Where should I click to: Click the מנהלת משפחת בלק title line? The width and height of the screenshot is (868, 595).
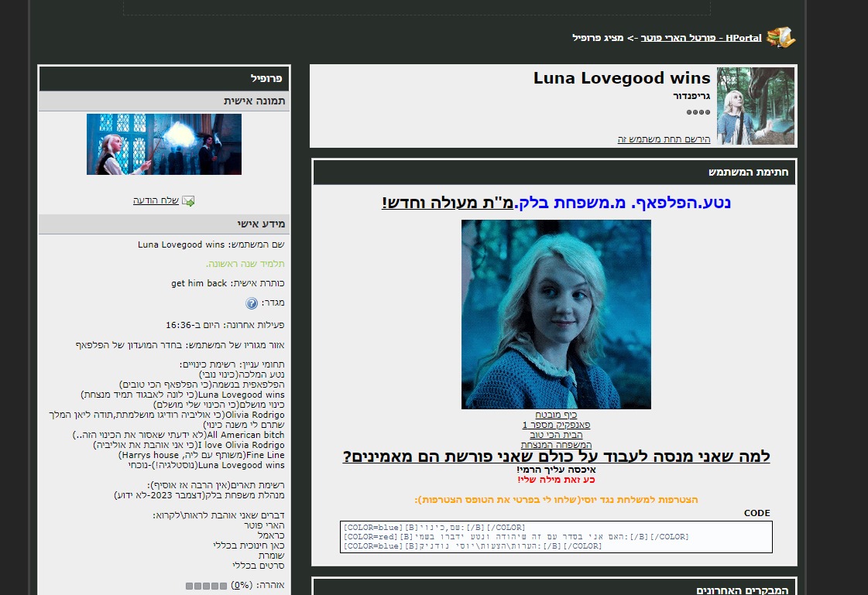pyautogui.click(x=199, y=495)
